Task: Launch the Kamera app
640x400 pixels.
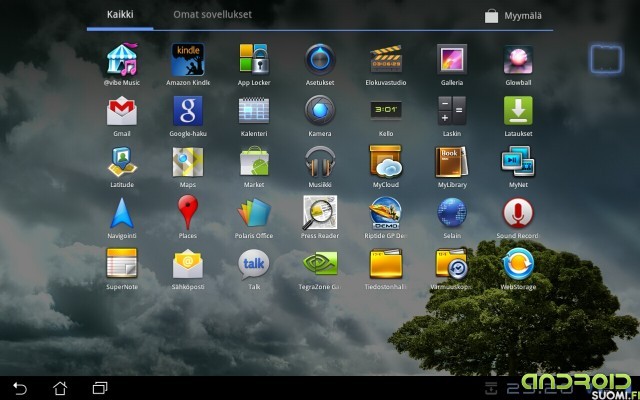Action: (320, 110)
